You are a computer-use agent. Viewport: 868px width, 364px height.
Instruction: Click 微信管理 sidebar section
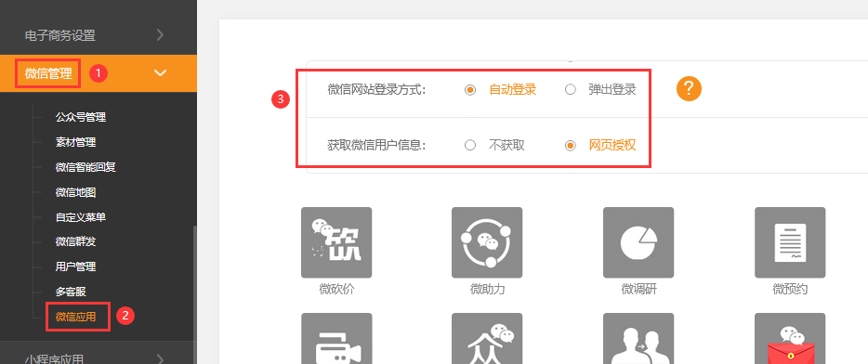[x=99, y=73]
